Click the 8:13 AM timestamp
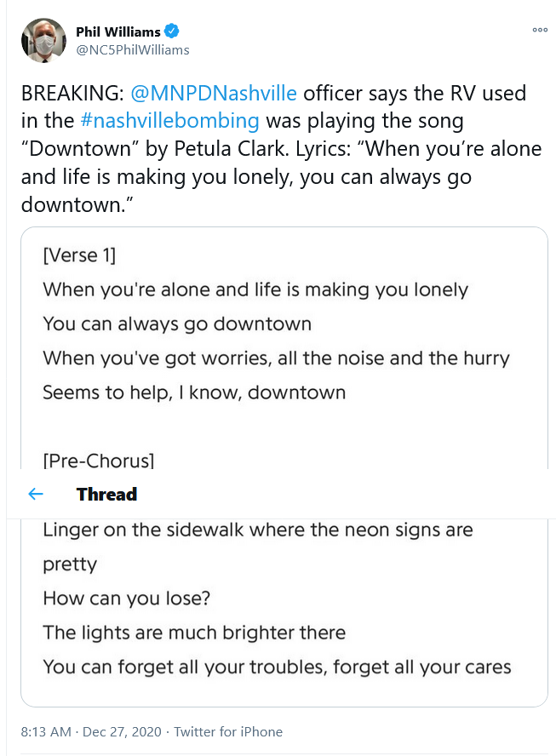The image size is (556, 756). click(47, 731)
